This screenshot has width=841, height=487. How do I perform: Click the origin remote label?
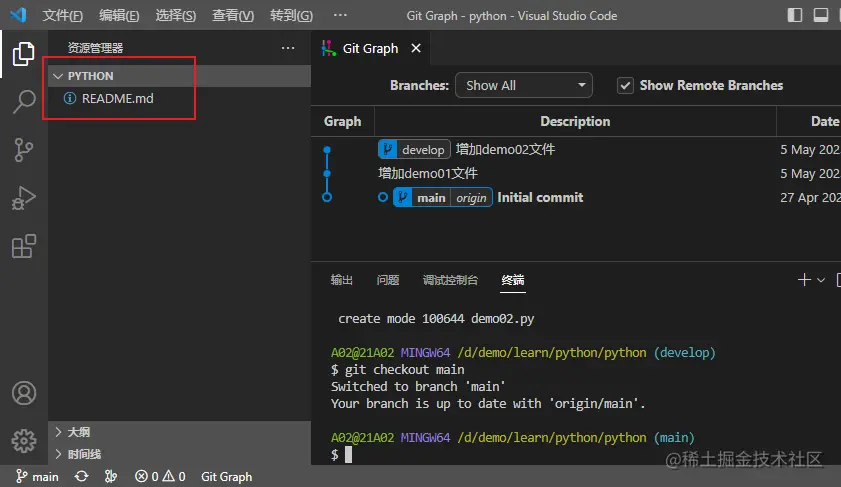pyautogui.click(x=471, y=198)
